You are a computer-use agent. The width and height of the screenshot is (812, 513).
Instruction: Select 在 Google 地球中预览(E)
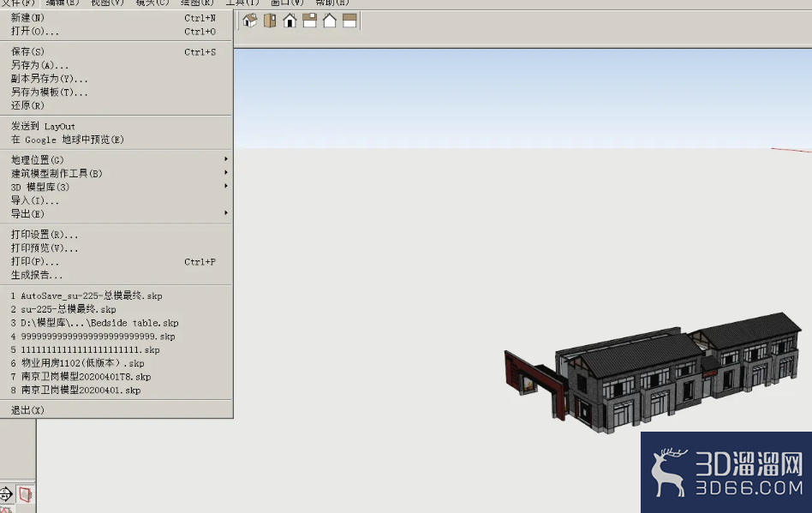116,140
